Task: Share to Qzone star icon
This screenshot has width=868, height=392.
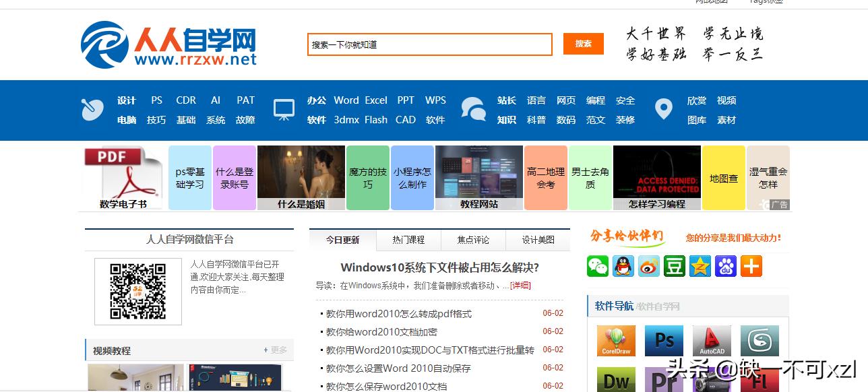Action: click(x=700, y=266)
